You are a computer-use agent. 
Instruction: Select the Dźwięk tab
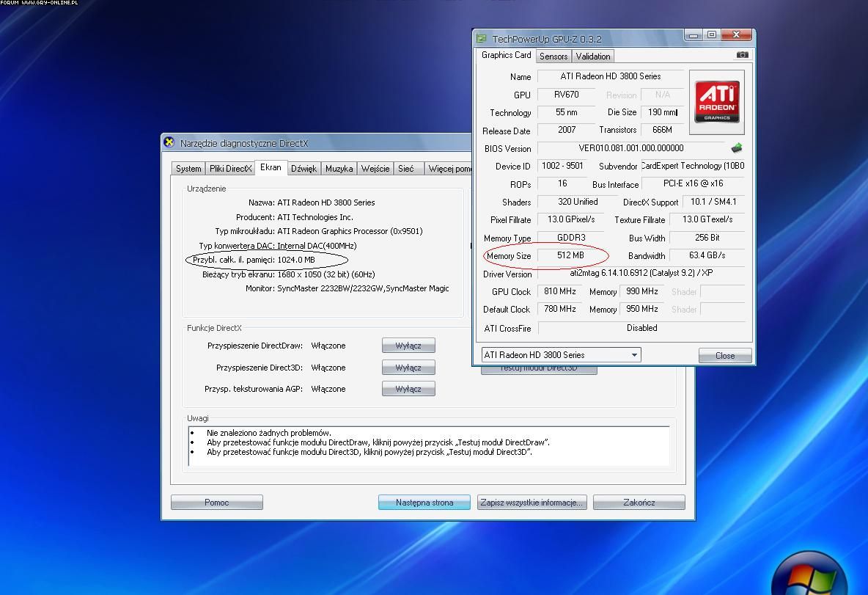tap(304, 169)
